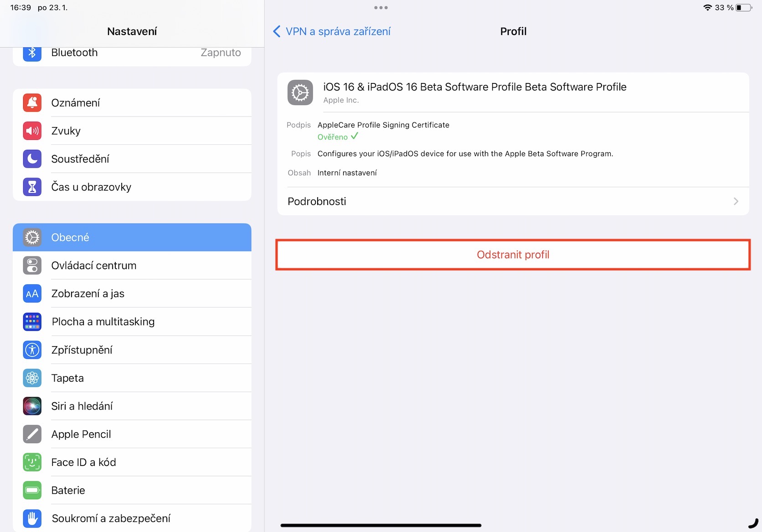Open Ovládací centrum toggles icon
Image resolution: width=762 pixels, height=532 pixels.
(x=32, y=266)
